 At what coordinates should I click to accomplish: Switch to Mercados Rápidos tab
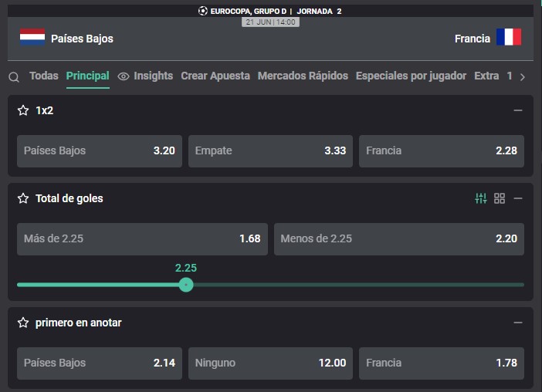[x=303, y=76]
